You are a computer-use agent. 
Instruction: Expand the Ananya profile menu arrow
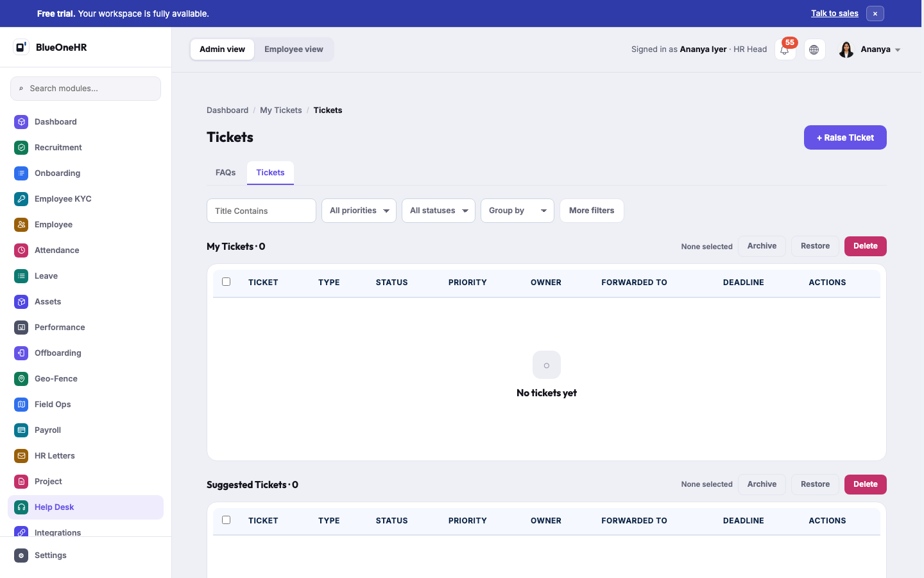[898, 50]
